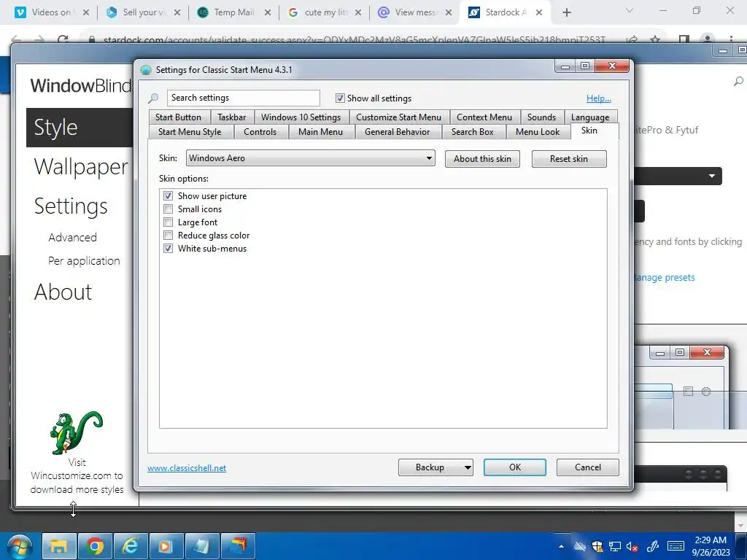The width and height of the screenshot is (747, 560).
Task: Visit www.classicshell.net link
Action: pos(187,468)
